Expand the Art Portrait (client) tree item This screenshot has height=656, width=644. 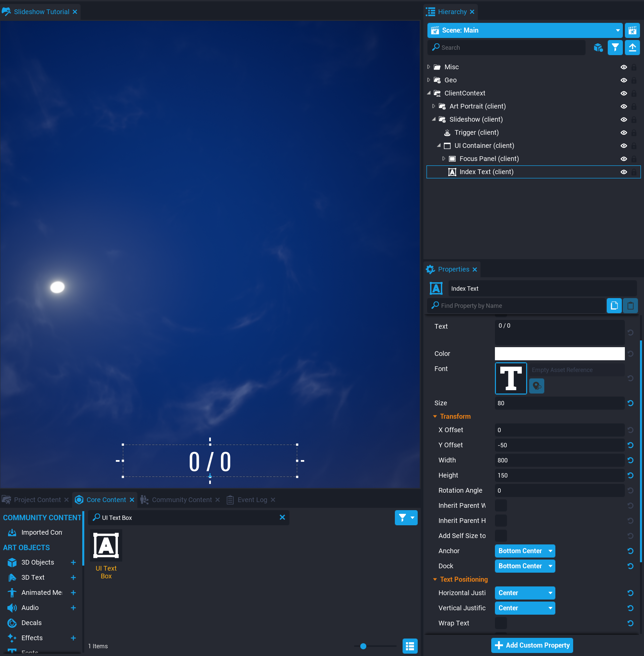433,106
